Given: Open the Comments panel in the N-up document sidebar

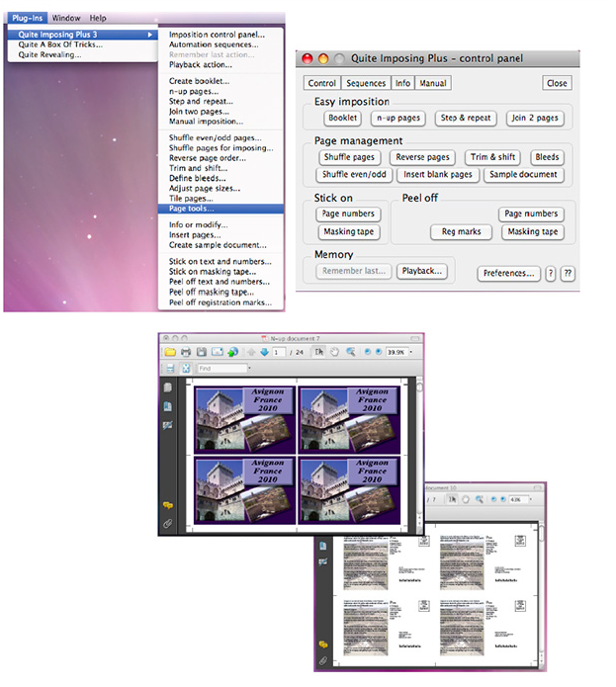Looking at the screenshot, I should 168,505.
